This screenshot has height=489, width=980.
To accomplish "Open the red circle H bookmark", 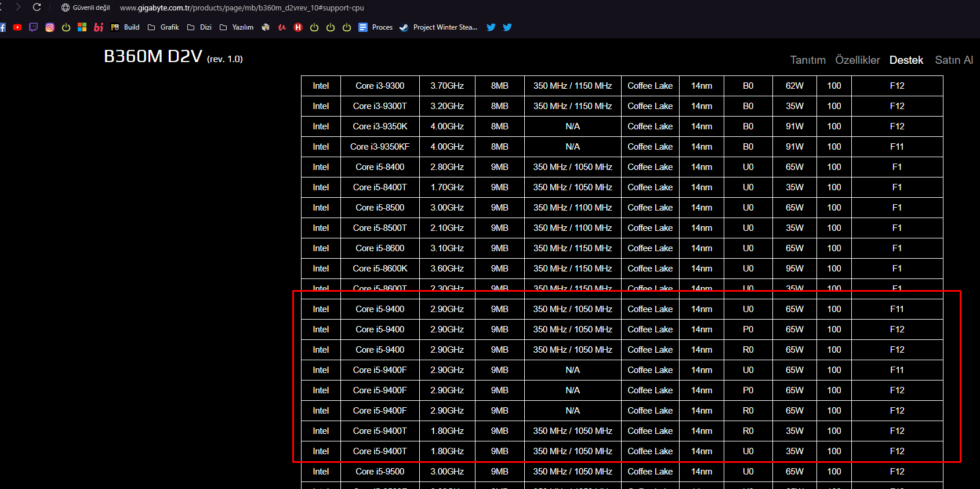I will coord(298,27).
